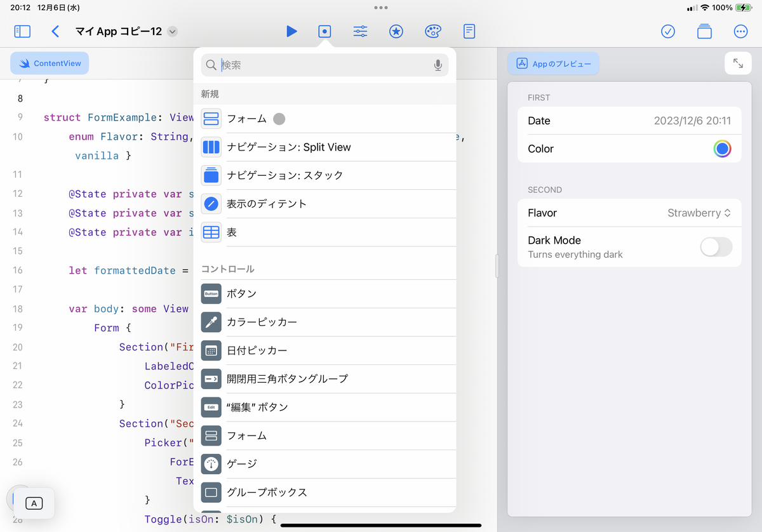Image resolution: width=762 pixels, height=532 pixels.
Task: Click the keyboard A floating button
Action: tap(34, 503)
